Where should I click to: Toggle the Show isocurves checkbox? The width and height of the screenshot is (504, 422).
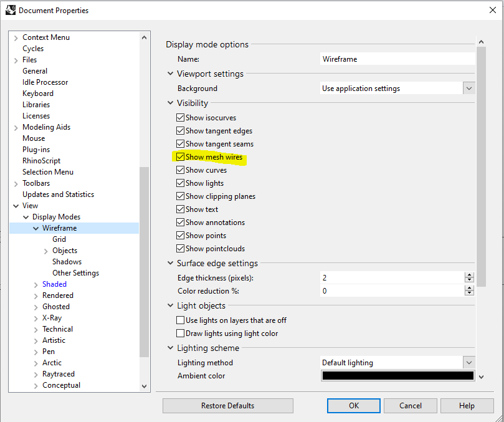pyautogui.click(x=180, y=118)
